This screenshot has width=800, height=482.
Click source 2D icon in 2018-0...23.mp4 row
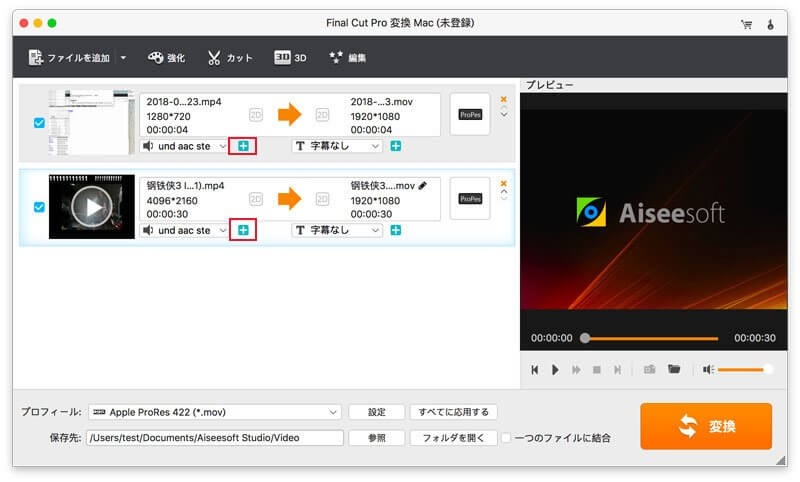[x=256, y=115]
